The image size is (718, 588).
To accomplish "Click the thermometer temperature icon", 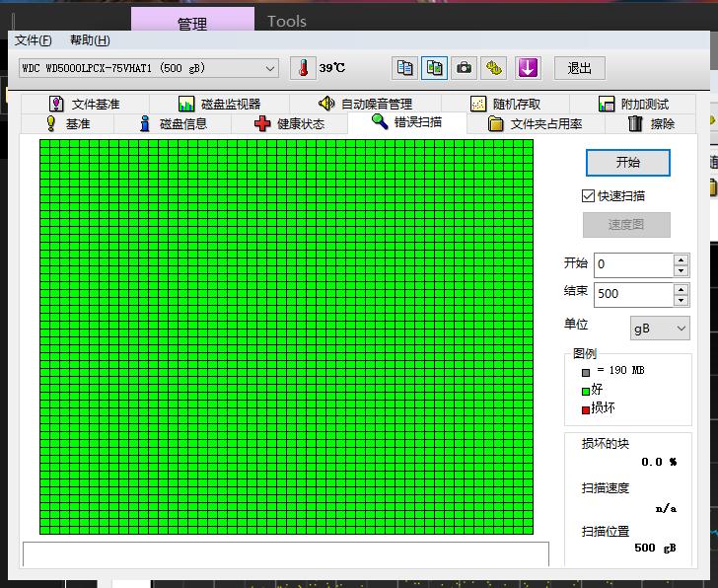I will [x=303, y=68].
